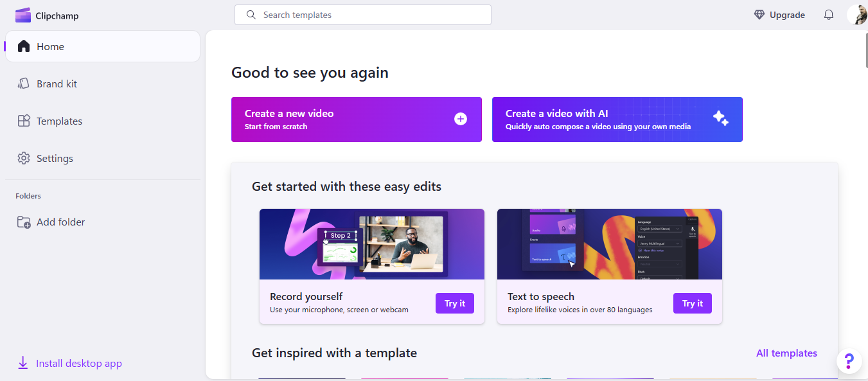The width and height of the screenshot is (868, 381).
Task: Open the Upgrade diamond option
Action: tap(779, 15)
